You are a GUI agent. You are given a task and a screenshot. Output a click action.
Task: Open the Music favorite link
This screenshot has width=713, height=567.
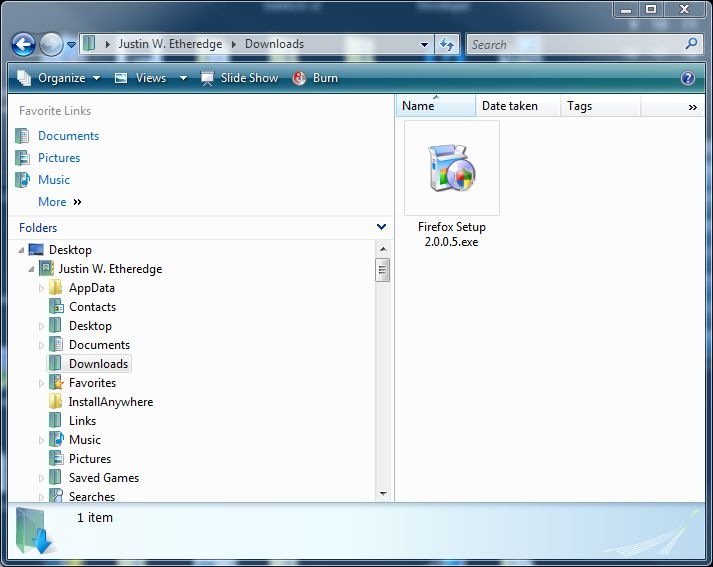[54, 180]
